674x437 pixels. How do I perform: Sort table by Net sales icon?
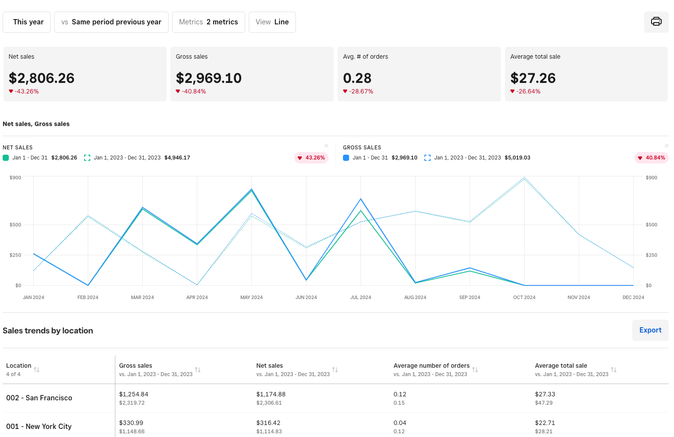335,370
